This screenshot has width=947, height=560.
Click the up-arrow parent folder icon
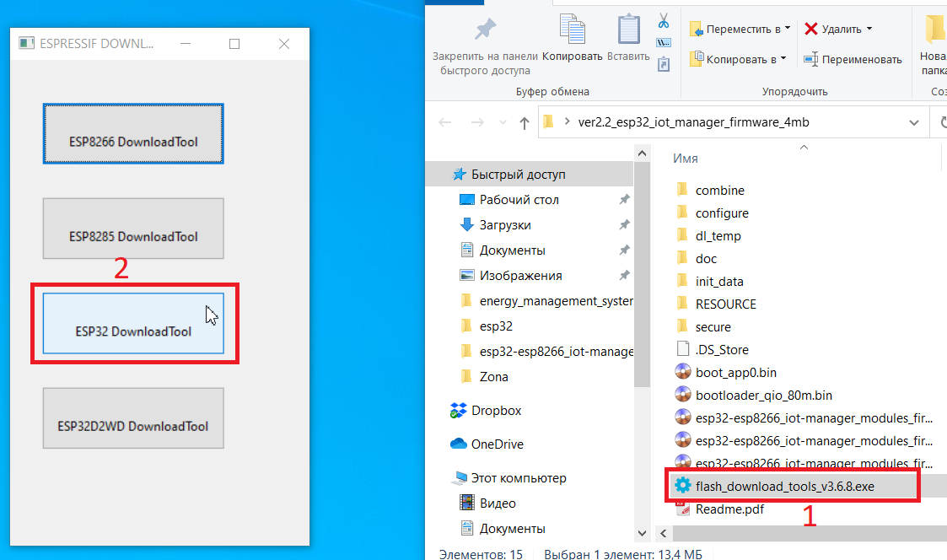(x=525, y=123)
